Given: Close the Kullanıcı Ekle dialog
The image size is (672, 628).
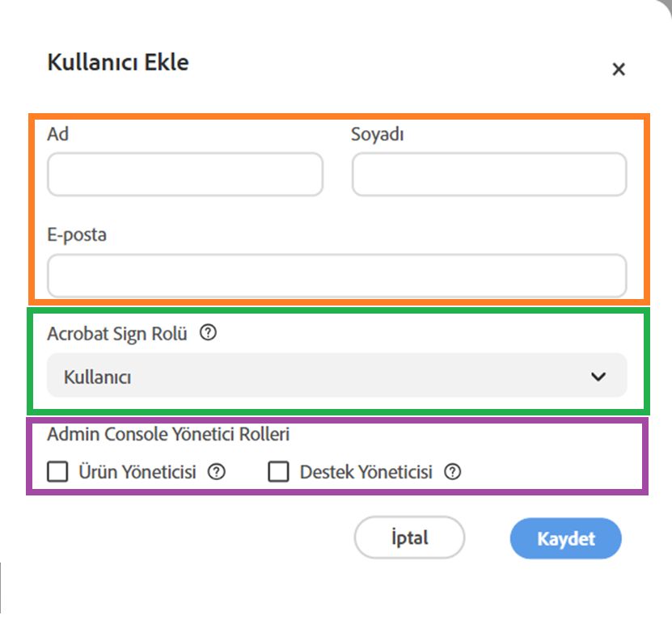Looking at the screenshot, I should (x=619, y=70).
